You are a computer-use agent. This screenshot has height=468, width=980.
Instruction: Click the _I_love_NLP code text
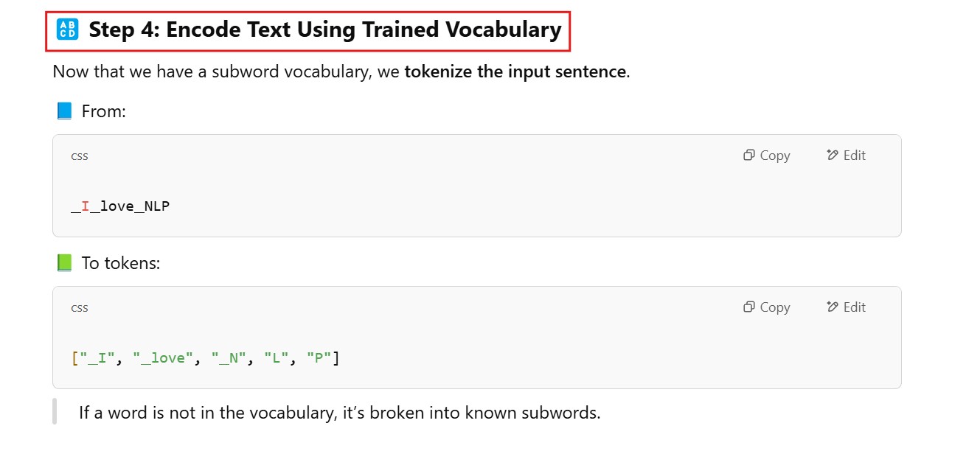coord(120,206)
